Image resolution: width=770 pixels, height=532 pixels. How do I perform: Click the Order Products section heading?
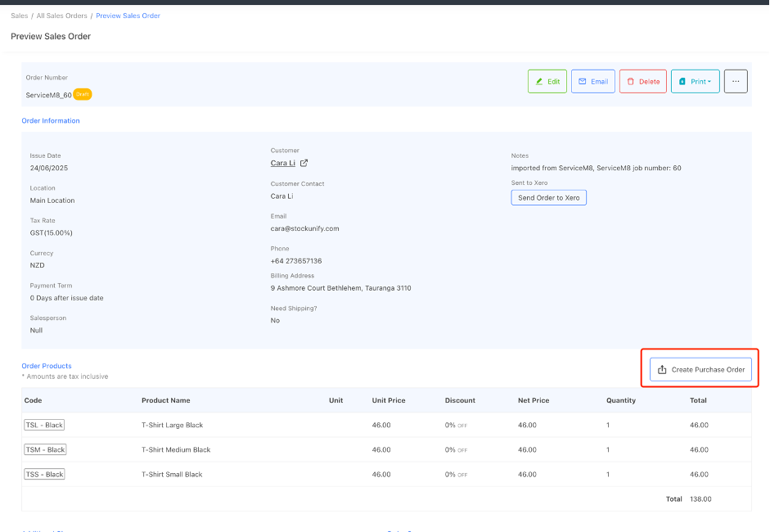pos(47,366)
